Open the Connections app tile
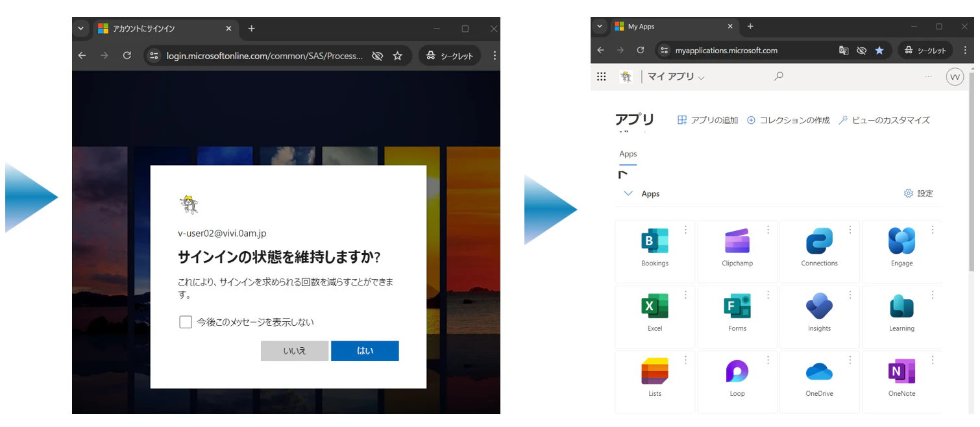The width and height of the screenshot is (980, 427). tap(820, 251)
